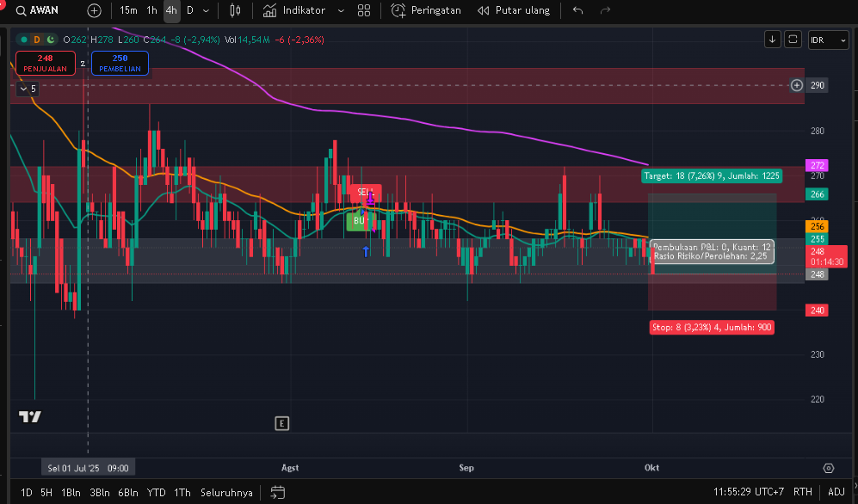Start Putar ulang bar replay
The width and height of the screenshot is (858, 504).
(513, 10)
